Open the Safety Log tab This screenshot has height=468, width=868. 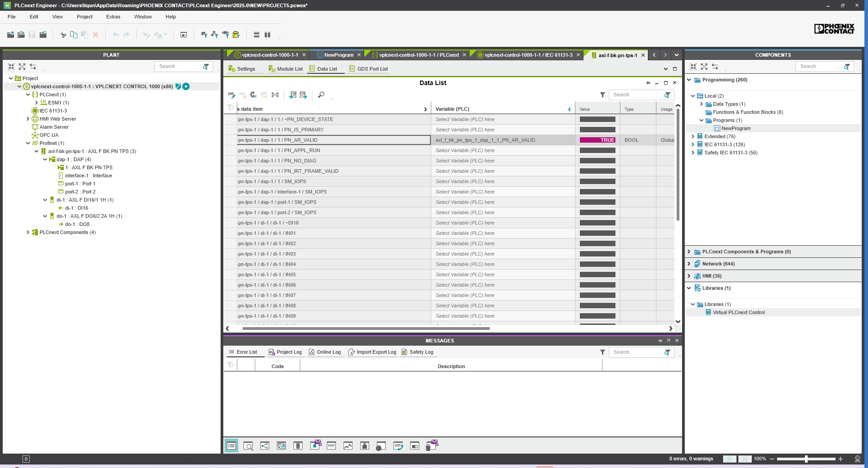[417, 352]
